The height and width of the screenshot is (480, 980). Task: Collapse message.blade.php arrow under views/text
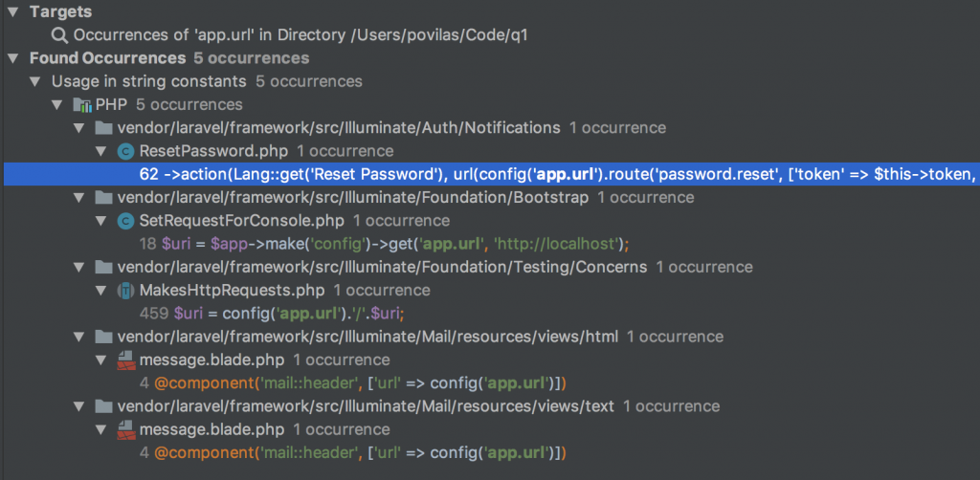tap(101, 430)
